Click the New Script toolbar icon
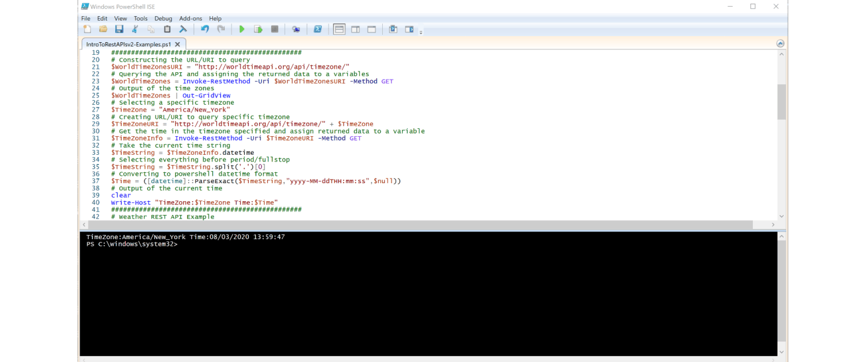Image resolution: width=868 pixels, height=362 pixels. pos(87,29)
